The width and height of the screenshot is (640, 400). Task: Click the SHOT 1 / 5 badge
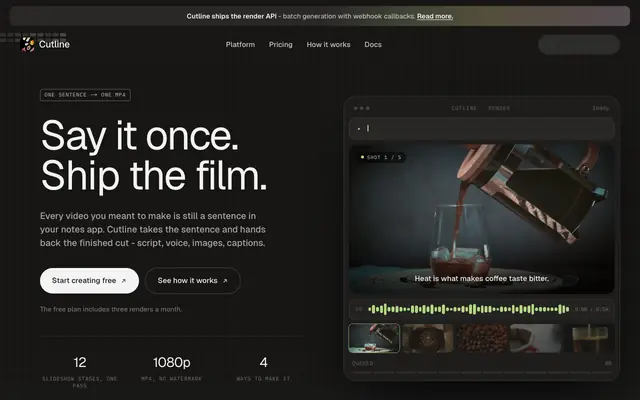click(380, 157)
